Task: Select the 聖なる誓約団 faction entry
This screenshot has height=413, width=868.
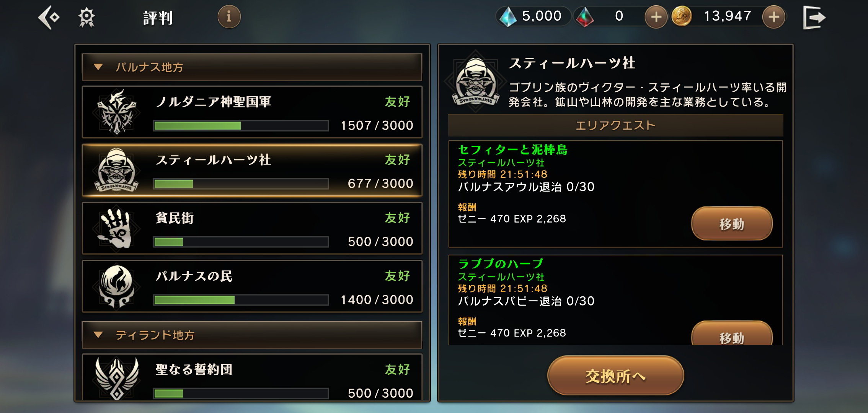Action: 252,377
